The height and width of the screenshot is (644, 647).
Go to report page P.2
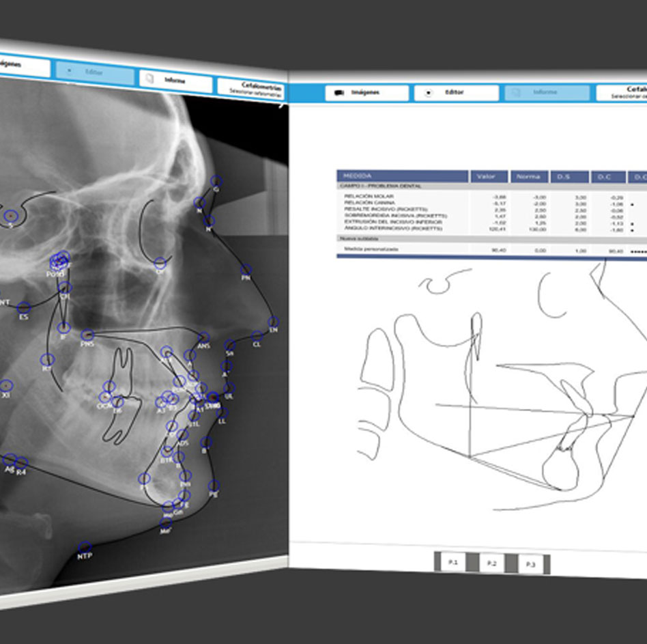click(491, 563)
